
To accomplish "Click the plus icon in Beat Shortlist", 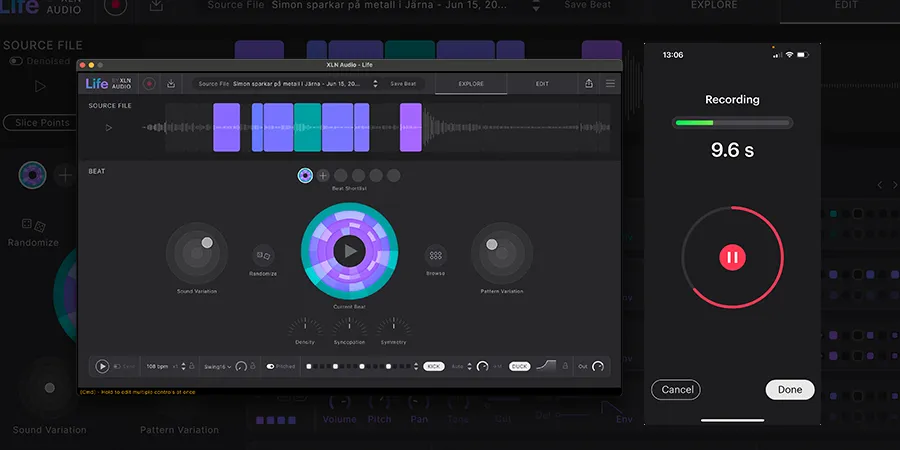I will pyautogui.click(x=323, y=176).
